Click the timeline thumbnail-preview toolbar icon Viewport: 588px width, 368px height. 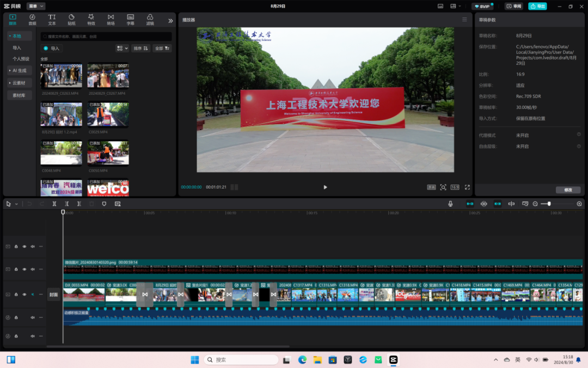coord(525,204)
